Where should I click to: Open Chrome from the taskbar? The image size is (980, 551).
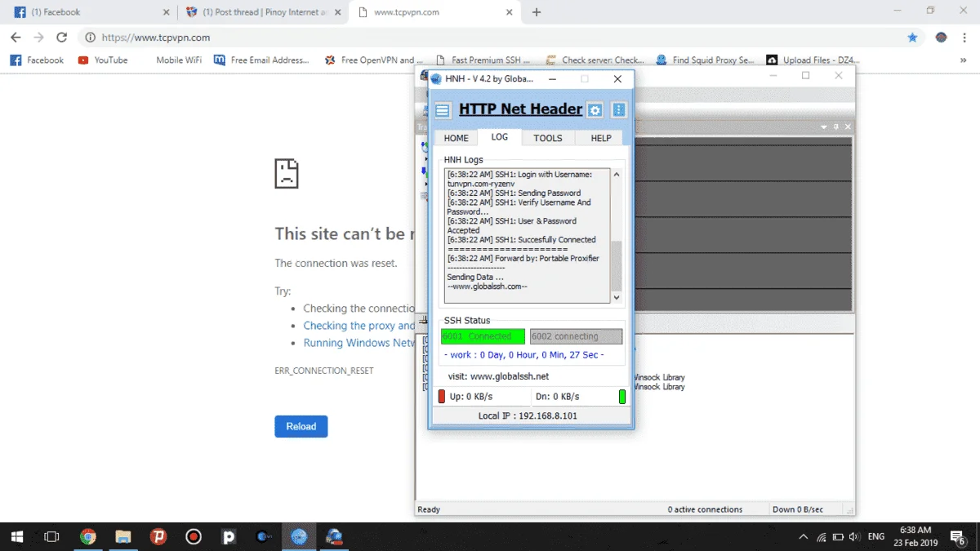[88, 537]
